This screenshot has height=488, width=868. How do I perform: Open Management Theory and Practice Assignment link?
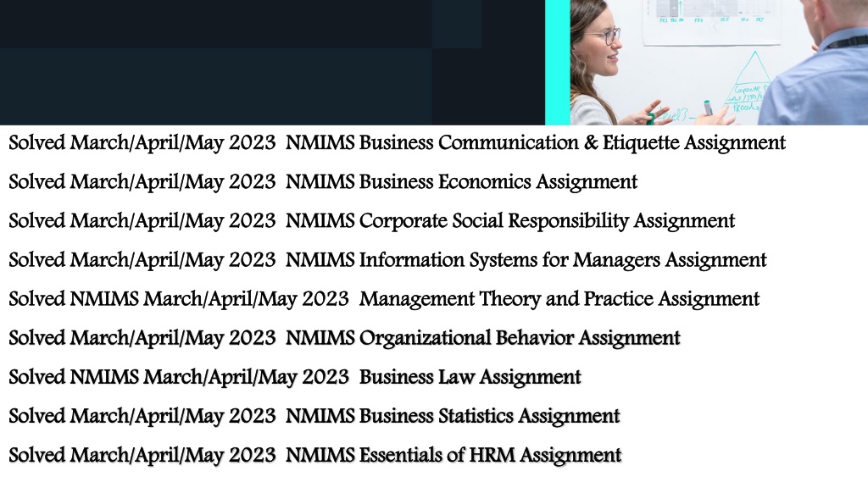click(384, 299)
